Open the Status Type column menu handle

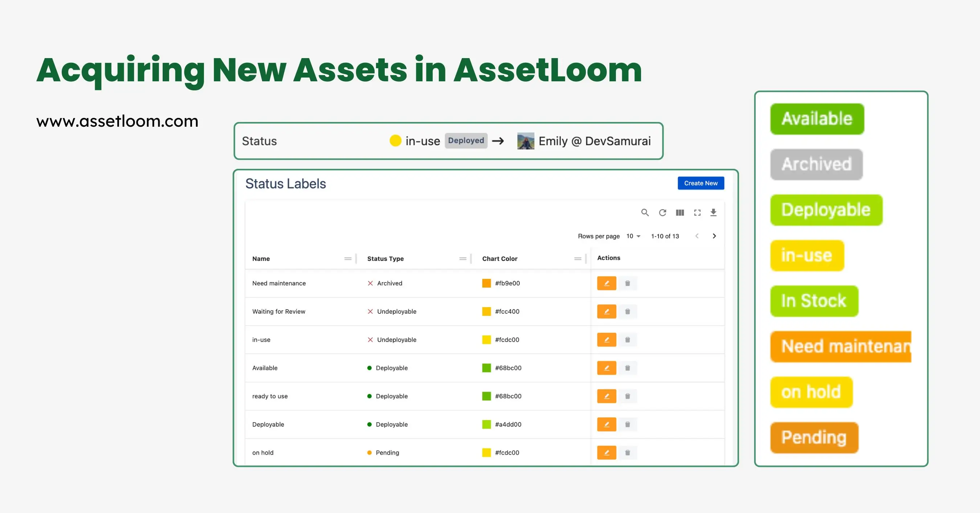(463, 258)
